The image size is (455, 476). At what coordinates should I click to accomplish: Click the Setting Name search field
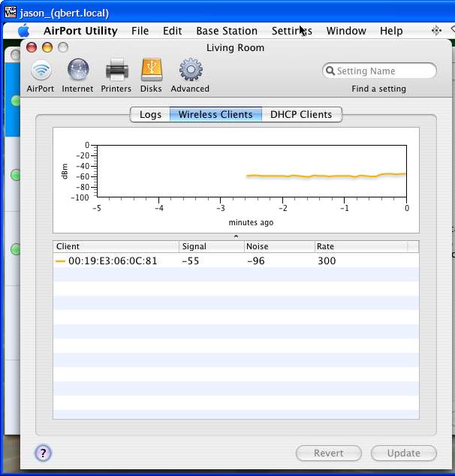click(379, 71)
